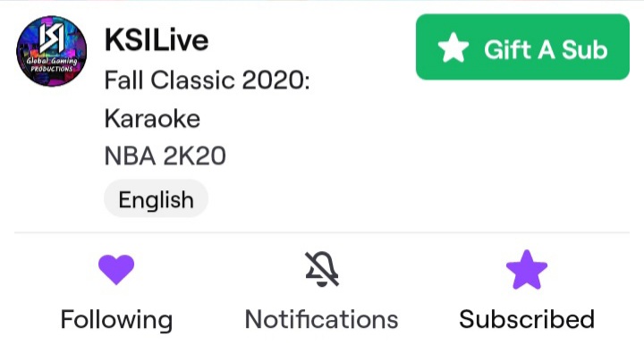Image resolution: width=644 pixels, height=345 pixels.
Task: Click the purple star Subscribed icon
Action: tap(527, 269)
